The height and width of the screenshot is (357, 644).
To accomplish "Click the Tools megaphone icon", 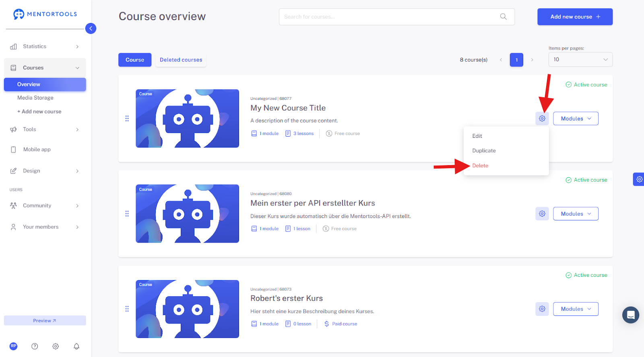I will coord(13,129).
